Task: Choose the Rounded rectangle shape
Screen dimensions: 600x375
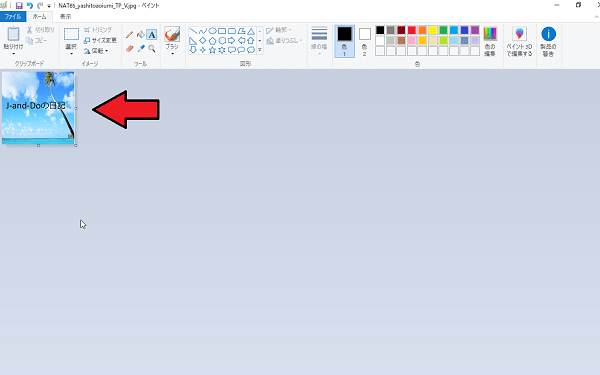Action: click(x=232, y=31)
